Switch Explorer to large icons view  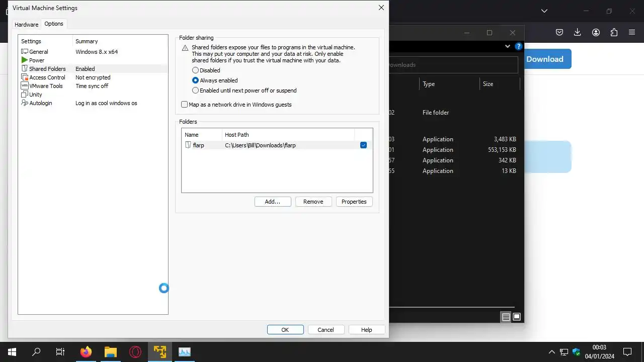coord(517,317)
